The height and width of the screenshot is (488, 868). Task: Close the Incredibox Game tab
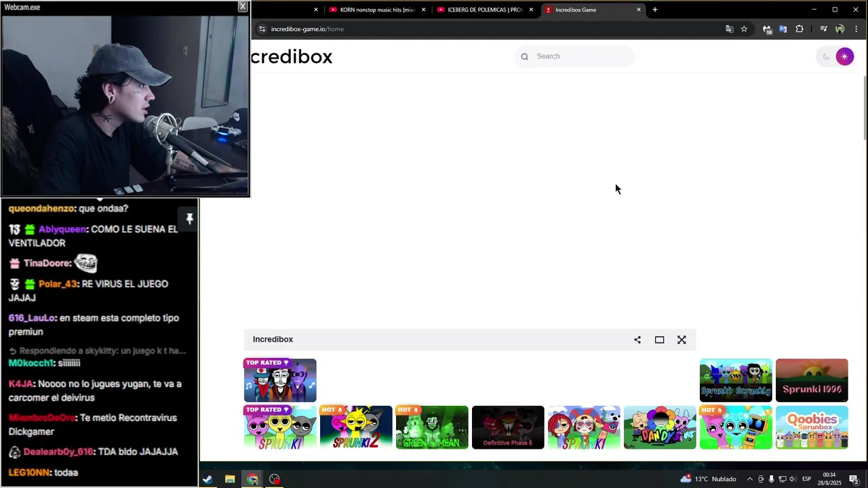pyautogui.click(x=639, y=9)
